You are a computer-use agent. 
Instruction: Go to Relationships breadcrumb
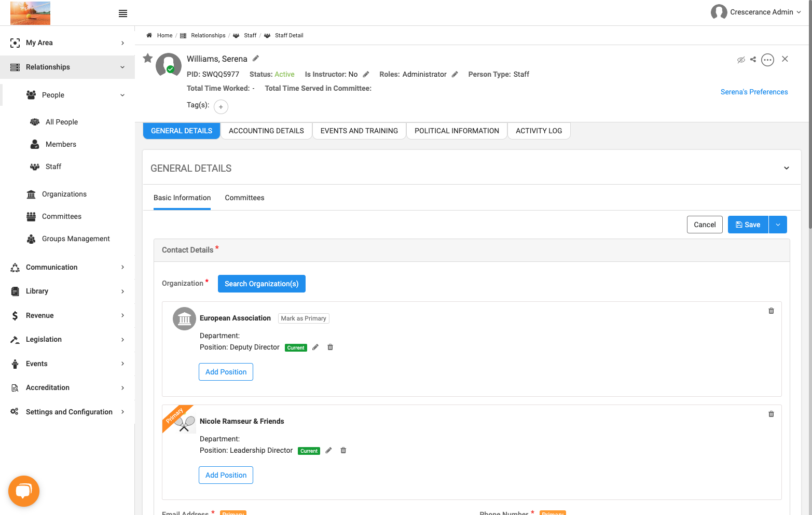[208, 35]
